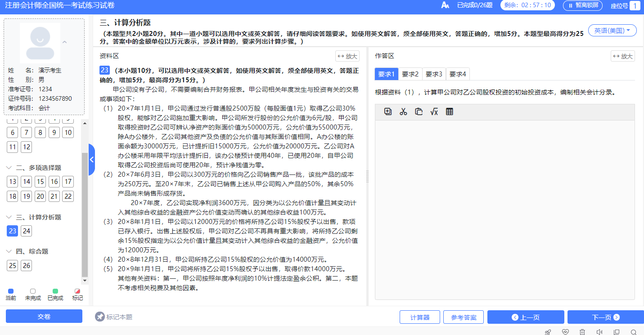Viewport: 644px width, 335px height.
Task: Insert a table using the grid icon
Action: click(x=449, y=112)
